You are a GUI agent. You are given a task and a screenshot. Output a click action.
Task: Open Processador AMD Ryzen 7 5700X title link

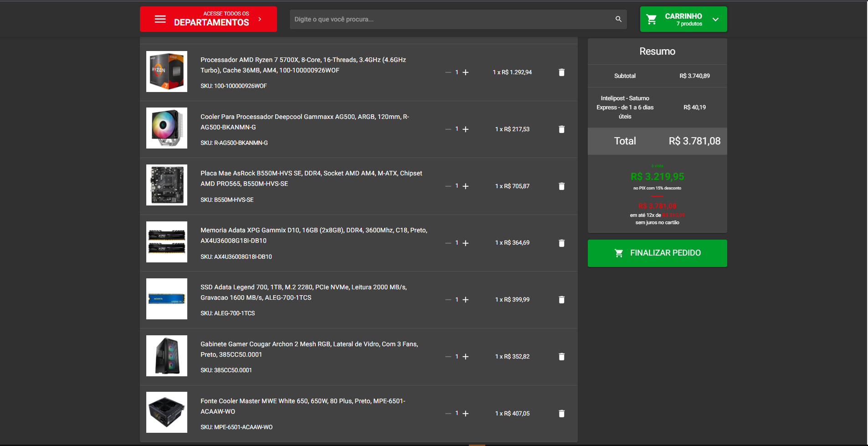pos(303,65)
